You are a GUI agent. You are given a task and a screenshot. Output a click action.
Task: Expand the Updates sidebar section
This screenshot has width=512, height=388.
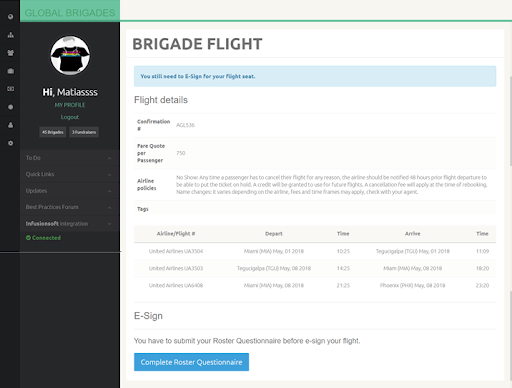coord(70,191)
